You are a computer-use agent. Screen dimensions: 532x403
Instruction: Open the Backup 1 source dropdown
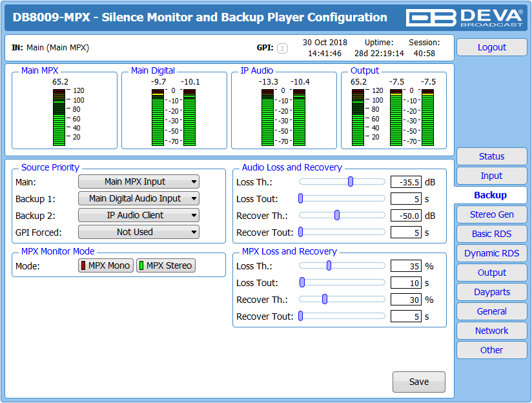(x=139, y=198)
